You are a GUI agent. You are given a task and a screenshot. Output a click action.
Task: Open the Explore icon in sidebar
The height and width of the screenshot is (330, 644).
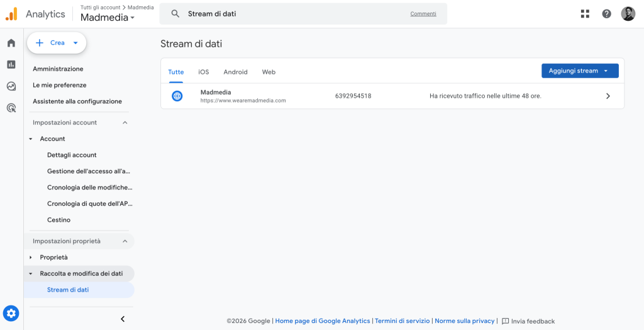tap(11, 86)
